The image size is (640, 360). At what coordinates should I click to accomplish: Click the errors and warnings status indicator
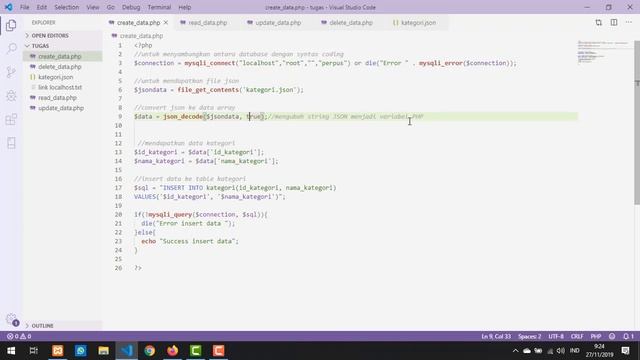pos(19,336)
